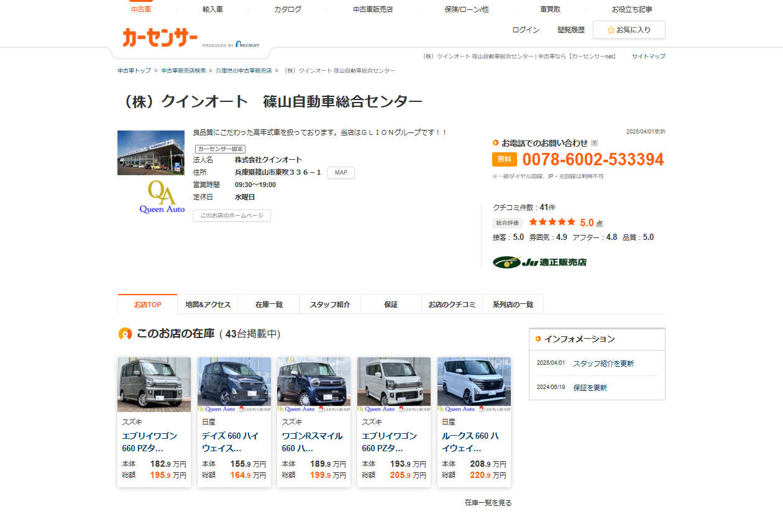This screenshot has width=783, height=532.
Task: Click the 閲覧履歴 link
Action: click(x=571, y=30)
